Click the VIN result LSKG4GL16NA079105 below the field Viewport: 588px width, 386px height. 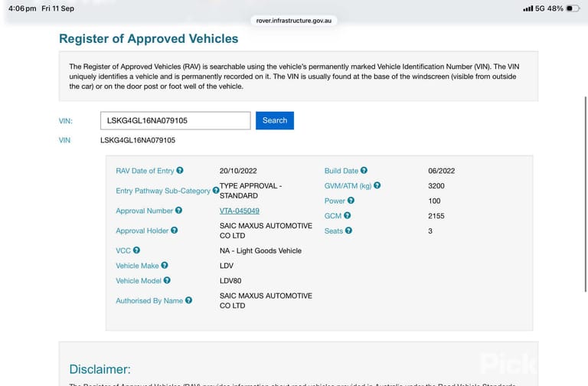coord(138,140)
